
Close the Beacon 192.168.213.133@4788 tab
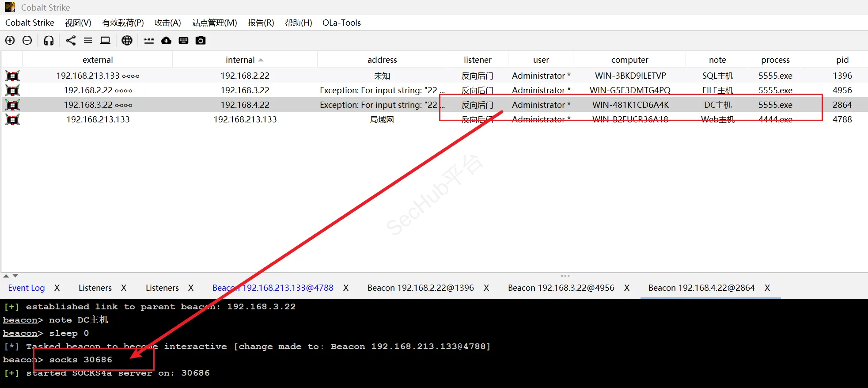click(x=346, y=288)
